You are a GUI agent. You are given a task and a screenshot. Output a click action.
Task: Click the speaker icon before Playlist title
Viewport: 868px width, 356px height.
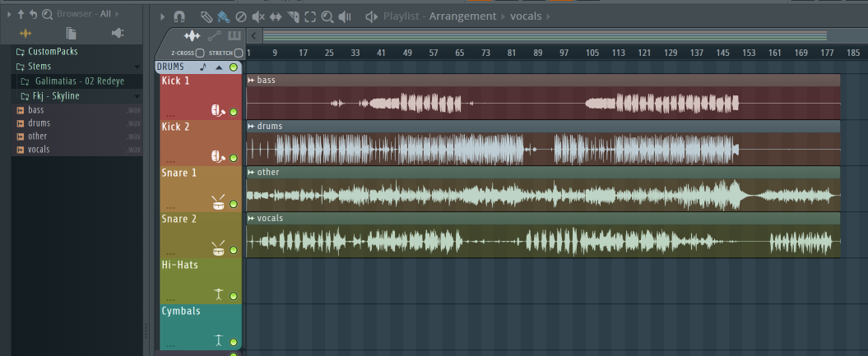coord(371,16)
